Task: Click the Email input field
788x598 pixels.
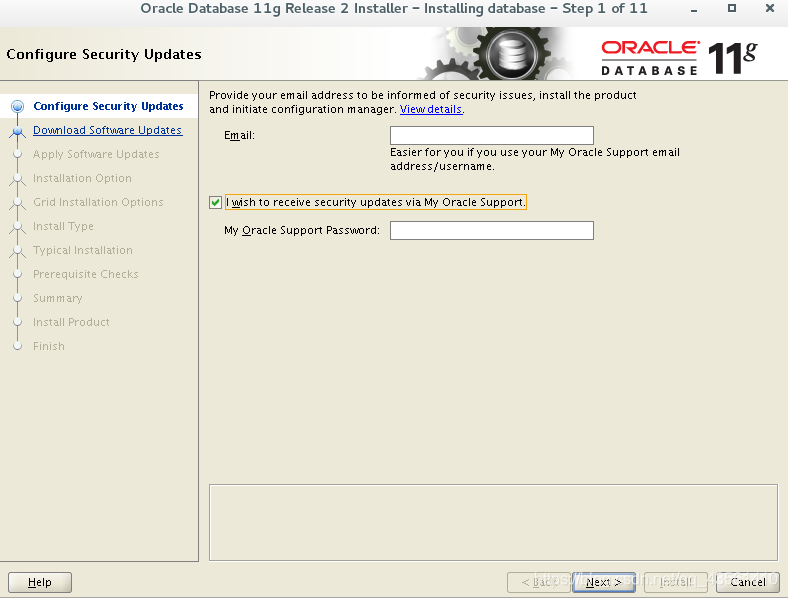Action: (491, 136)
